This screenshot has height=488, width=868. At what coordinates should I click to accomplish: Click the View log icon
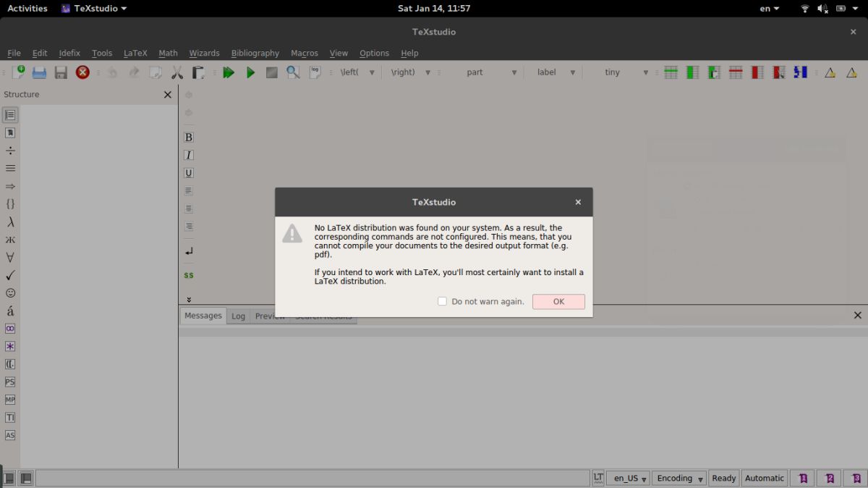pyautogui.click(x=315, y=72)
